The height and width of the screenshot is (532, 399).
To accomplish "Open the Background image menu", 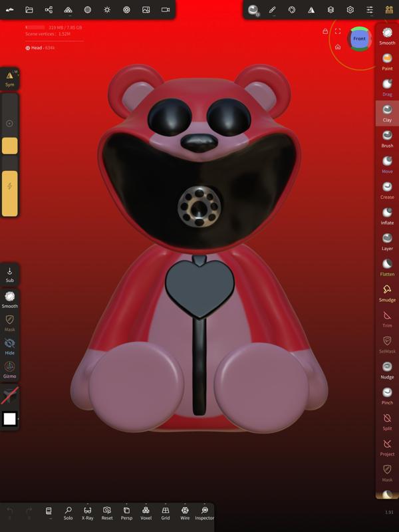I will [146, 9].
